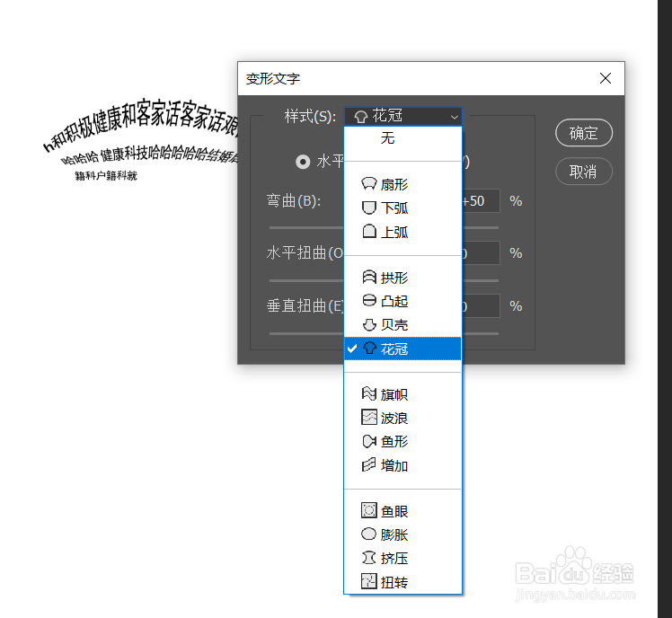
Task: Confirm with the 确定 button
Action: (x=584, y=133)
